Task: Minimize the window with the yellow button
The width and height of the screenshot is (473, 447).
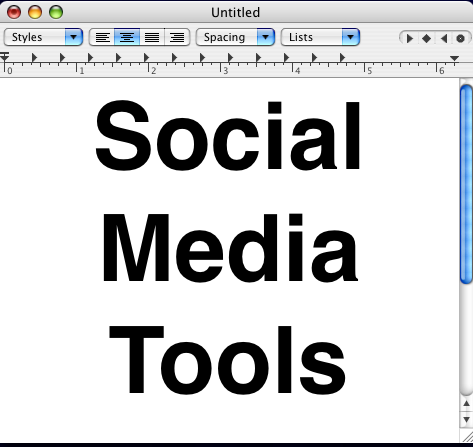Action: (x=35, y=12)
